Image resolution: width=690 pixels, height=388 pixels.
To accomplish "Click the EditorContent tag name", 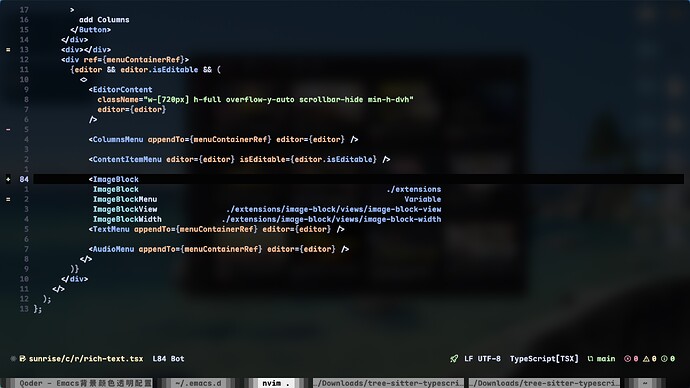I will pos(122,90).
